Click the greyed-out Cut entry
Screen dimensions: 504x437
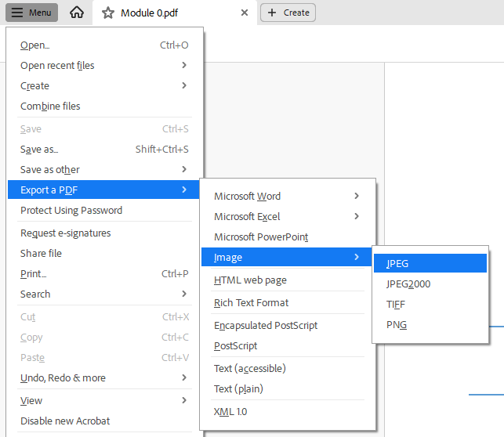pos(104,317)
